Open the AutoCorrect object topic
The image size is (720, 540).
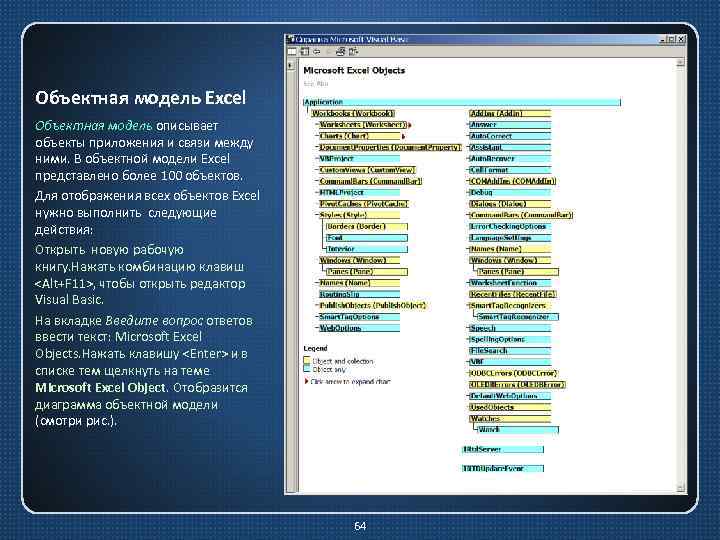click(510, 136)
